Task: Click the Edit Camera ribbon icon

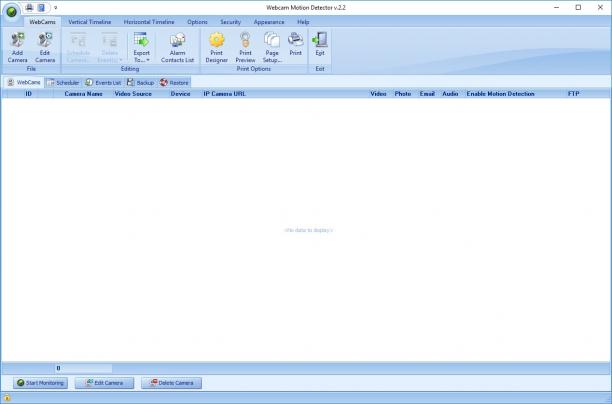Action: [45, 48]
